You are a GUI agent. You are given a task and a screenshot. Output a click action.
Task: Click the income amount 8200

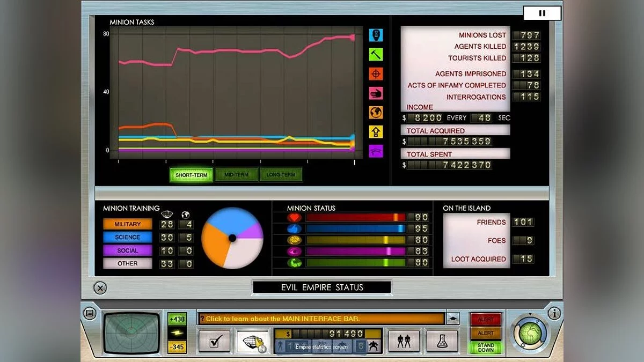[x=425, y=117]
